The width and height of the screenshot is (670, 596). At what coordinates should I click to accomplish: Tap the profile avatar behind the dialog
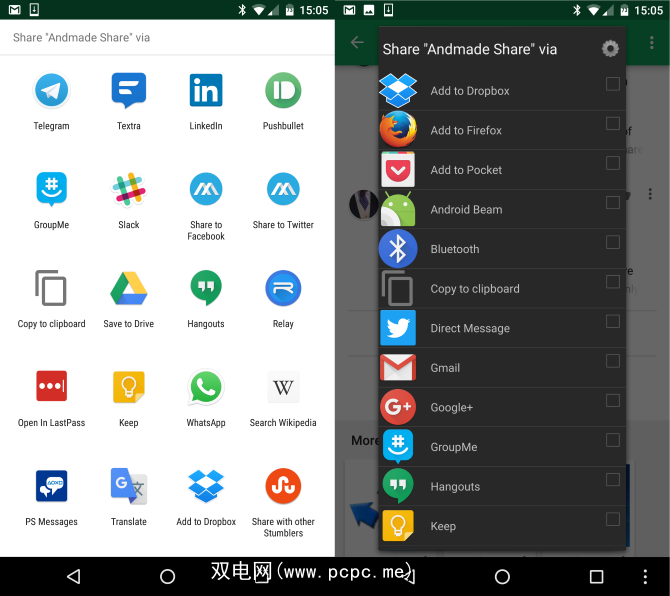364,205
